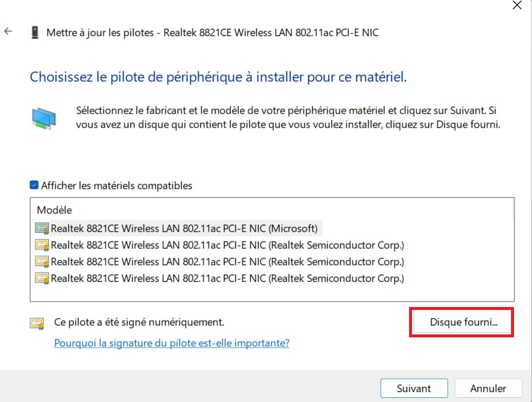Click the network adapter icon in the title
The image size is (532, 402).
pyautogui.click(x=34, y=33)
